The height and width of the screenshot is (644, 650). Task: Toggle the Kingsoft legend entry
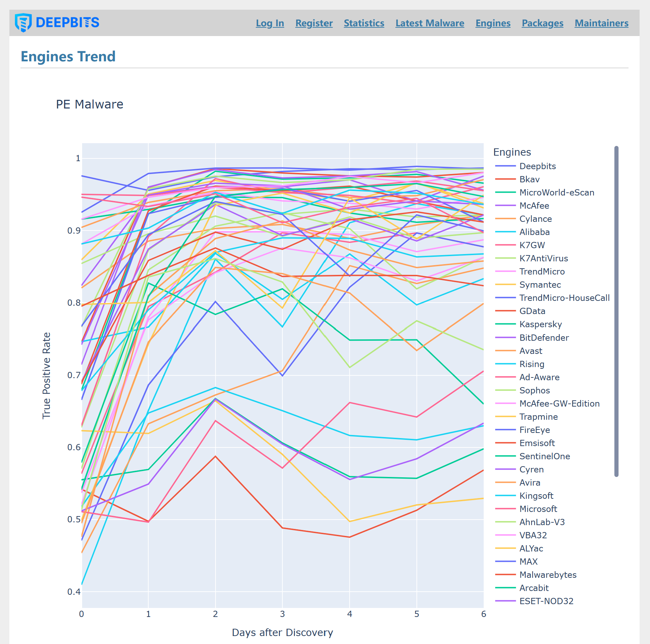click(x=524, y=496)
